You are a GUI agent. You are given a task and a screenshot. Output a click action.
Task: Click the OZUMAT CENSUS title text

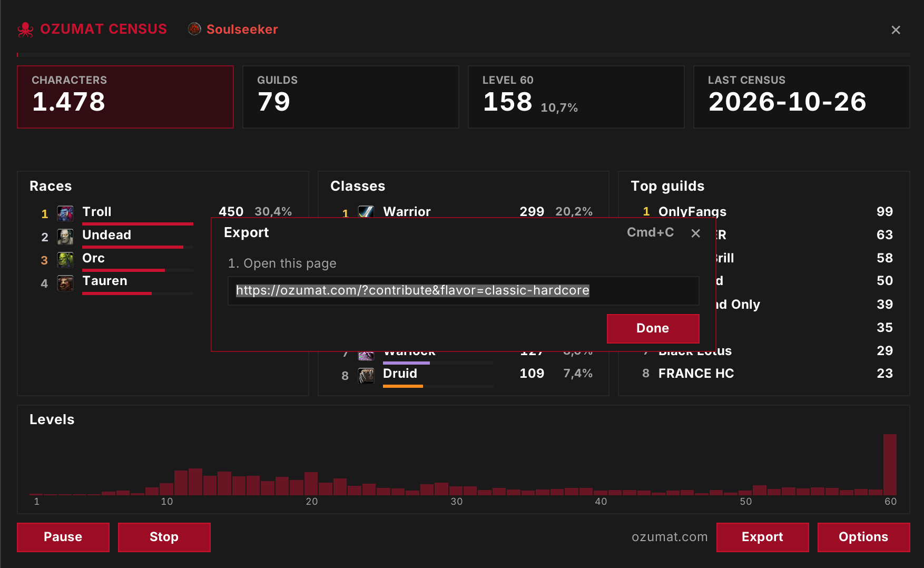tap(104, 29)
